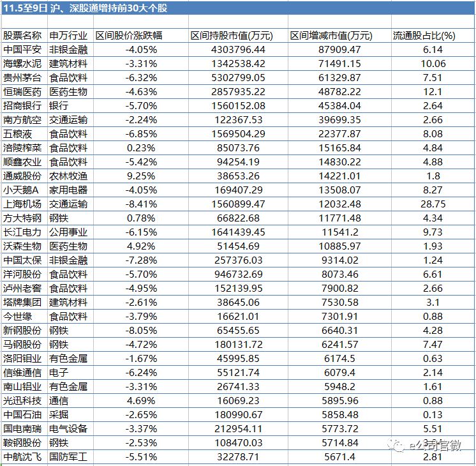Click the 0.23% change for 涪陵榨菜
This screenshot has height=466, width=476.
tap(141, 147)
